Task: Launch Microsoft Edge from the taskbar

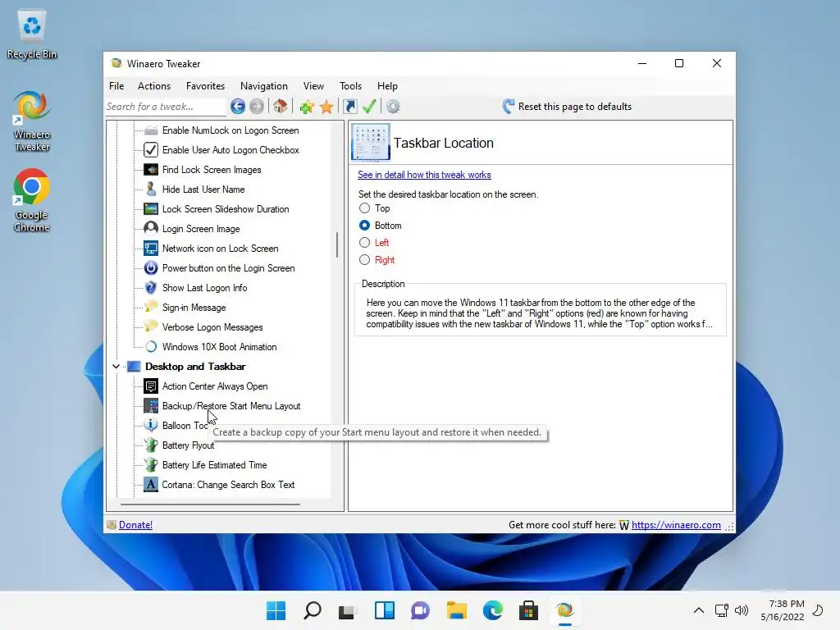Action: pyautogui.click(x=492, y=610)
